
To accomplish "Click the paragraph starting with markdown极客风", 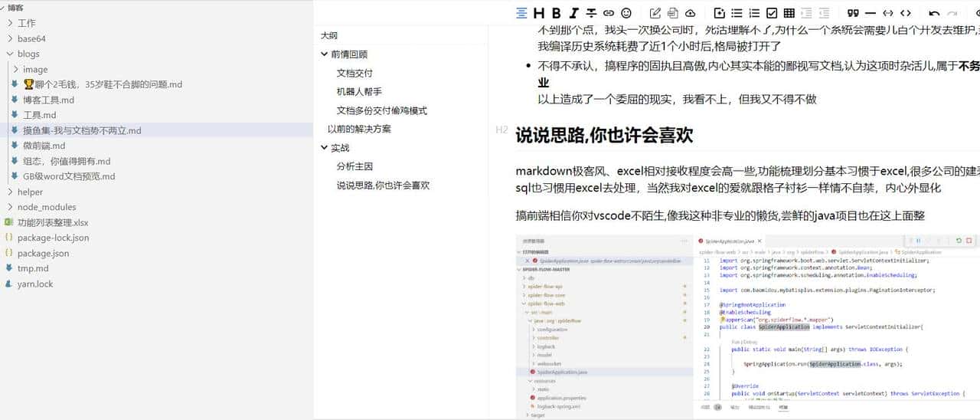I will 747,179.
